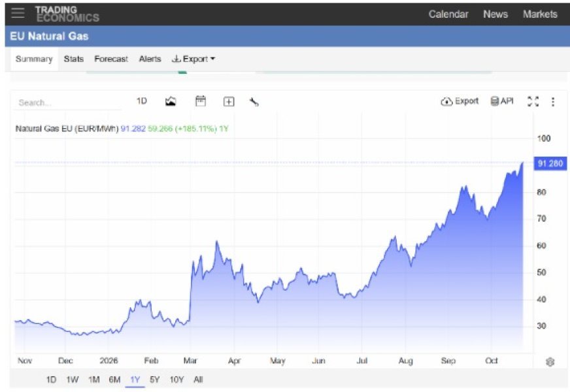Click the cloud Export button above the chart
Image resolution: width=570 pixels, height=392 pixels.
point(460,101)
